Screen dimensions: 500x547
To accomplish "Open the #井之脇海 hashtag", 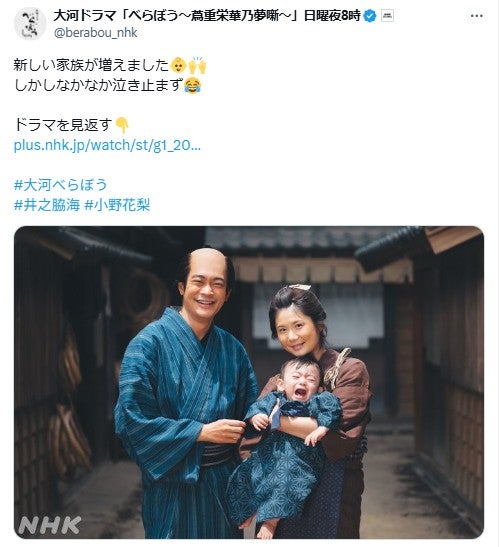I will pos(47,205).
